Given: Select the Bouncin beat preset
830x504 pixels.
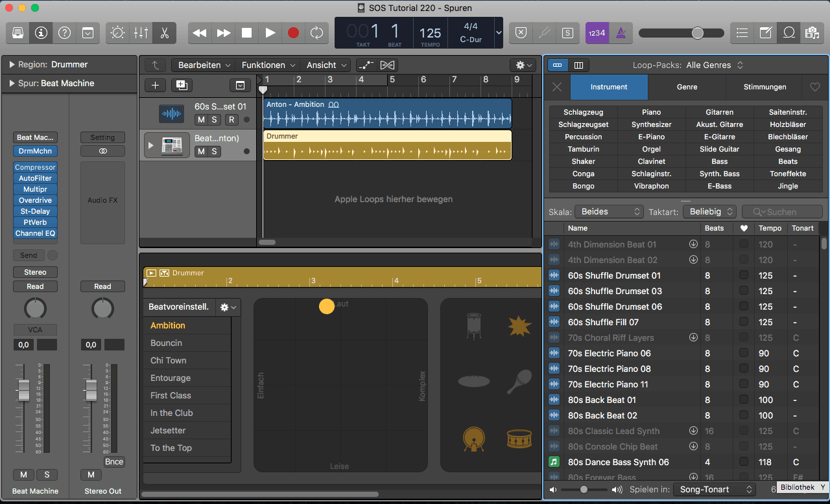Looking at the screenshot, I should pos(167,343).
